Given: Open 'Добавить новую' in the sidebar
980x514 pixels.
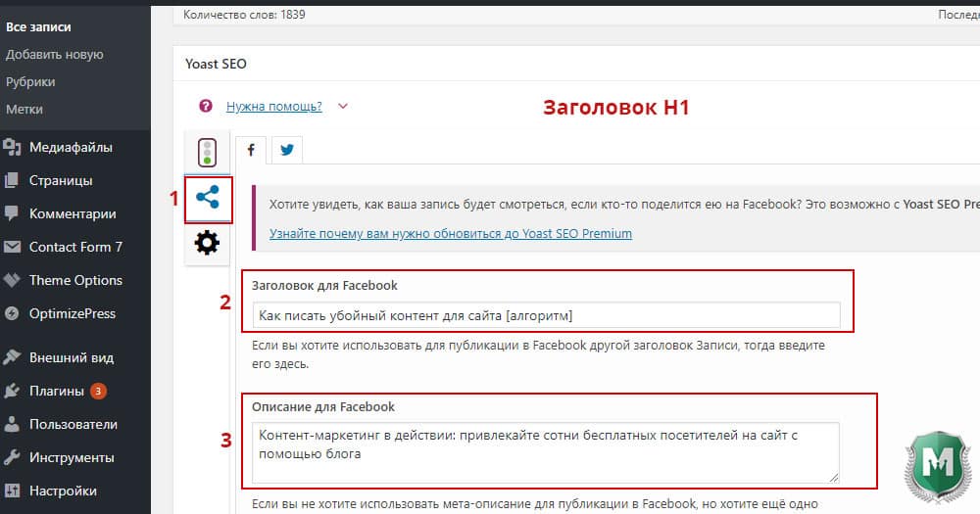Looking at the screenshot, I should pos(54,54).
